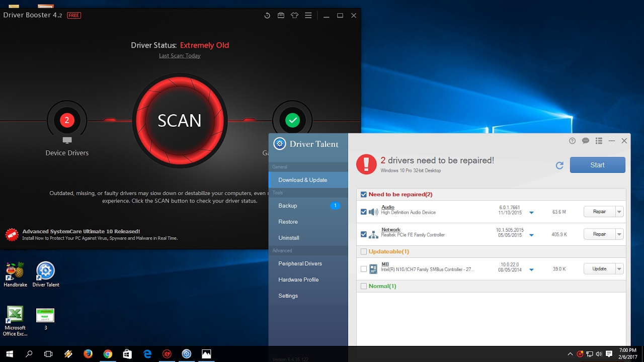The height and width of the screenshot is (362, 644).
Task: Uncheck the Audio driver checkbox
Action: 364,212
